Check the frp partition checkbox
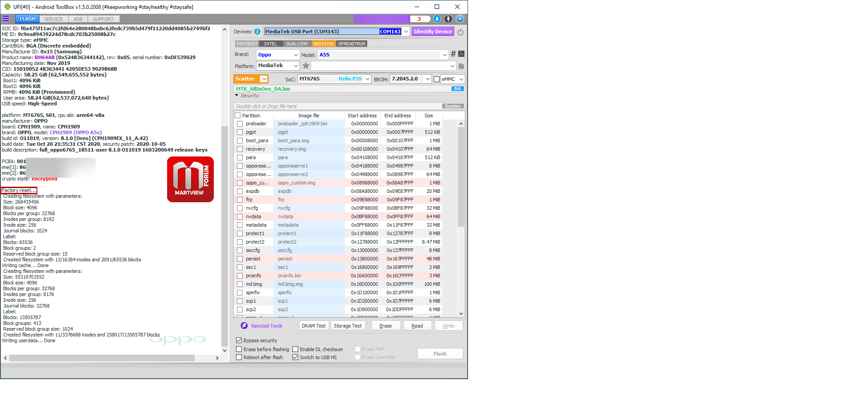The width and height of the screenshot is (868, 400). pyautogui.click(x=240, y=200)
